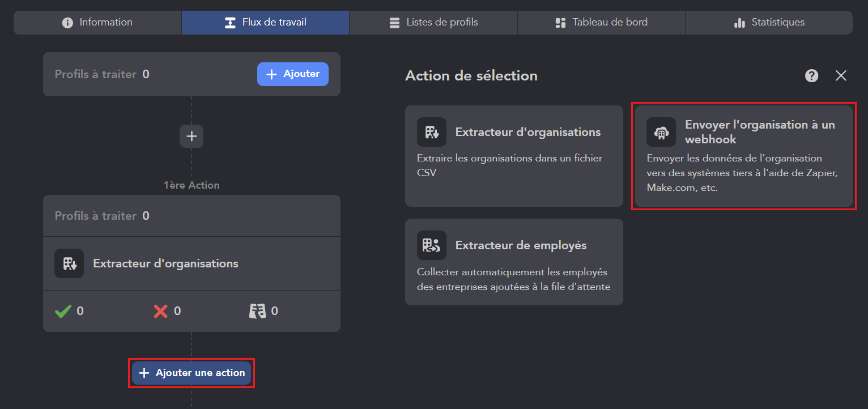
Task: Click the Ajouter une action button
Action: pyautogui.click(x=192, y=373)
